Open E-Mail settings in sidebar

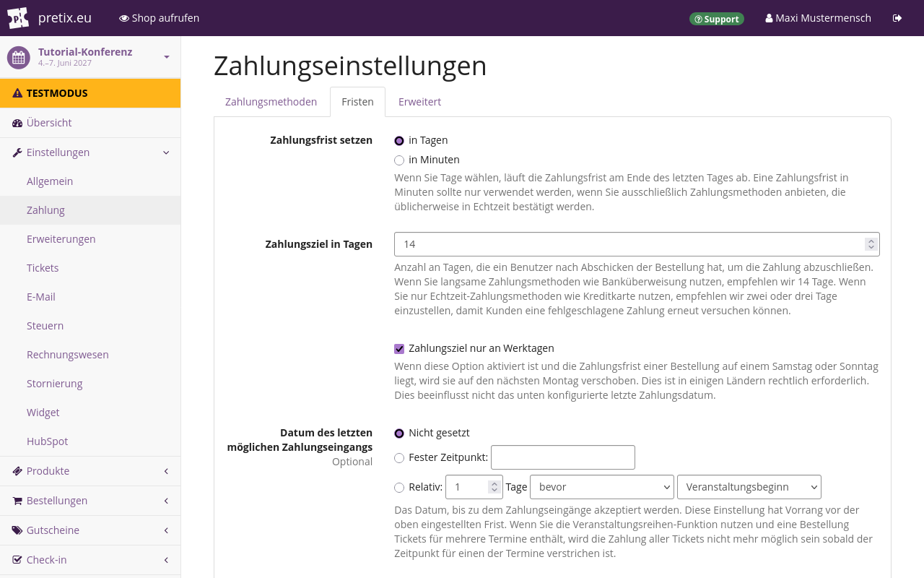click(x=90, y=297)
